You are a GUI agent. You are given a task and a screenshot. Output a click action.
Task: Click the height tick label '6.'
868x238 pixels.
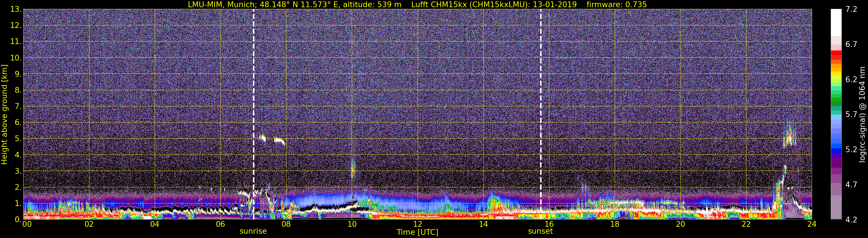18,123
